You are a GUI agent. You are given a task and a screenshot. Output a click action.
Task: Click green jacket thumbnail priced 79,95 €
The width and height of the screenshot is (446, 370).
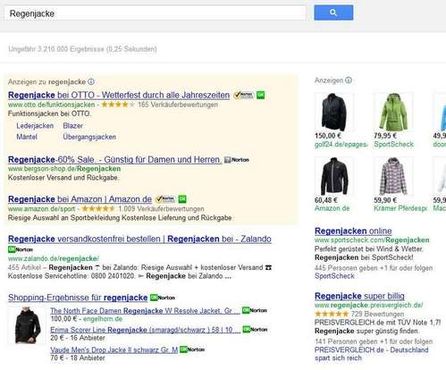[x=393, y=112]
